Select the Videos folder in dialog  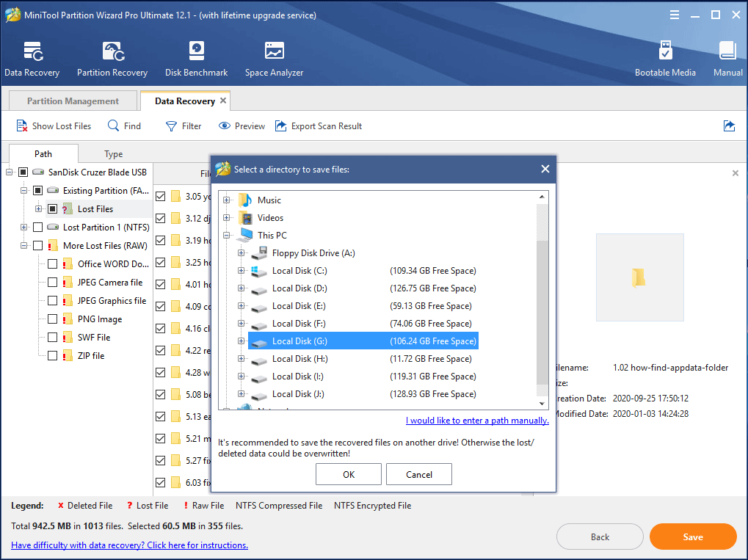pyautogui.click(x=270, y=218)
